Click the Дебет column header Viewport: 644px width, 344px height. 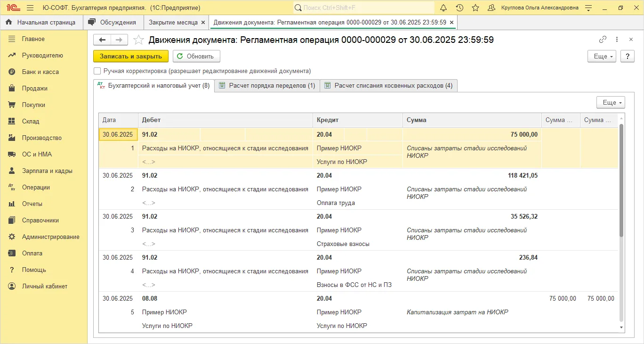[225, 120]
